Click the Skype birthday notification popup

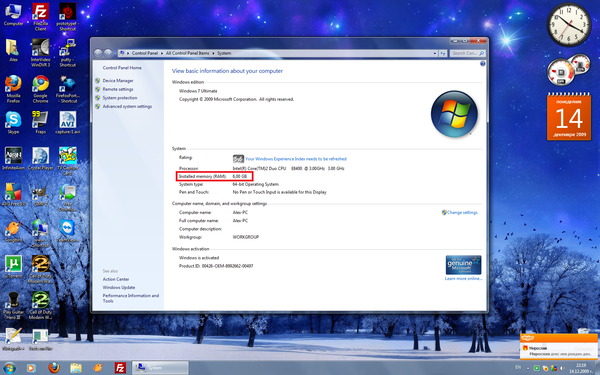click(x=558, y=347)
